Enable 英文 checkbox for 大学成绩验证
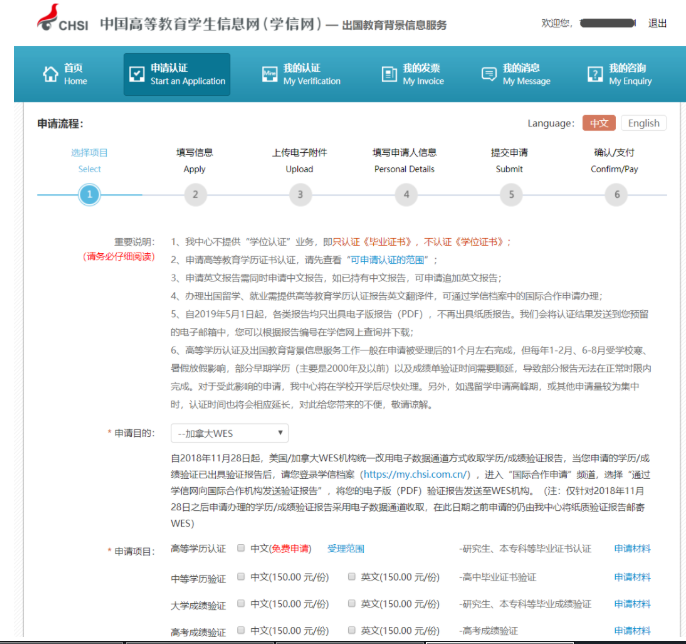The image size is (686, 644). [x=351, y=604]
